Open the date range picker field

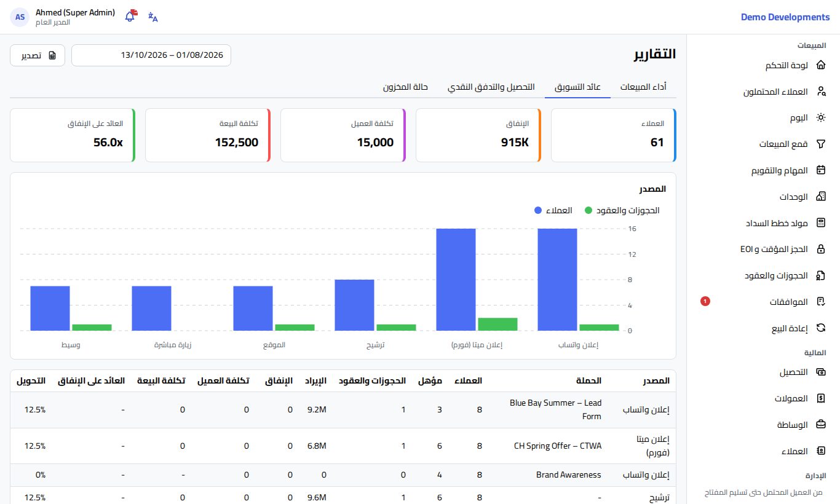coord(151,55)
